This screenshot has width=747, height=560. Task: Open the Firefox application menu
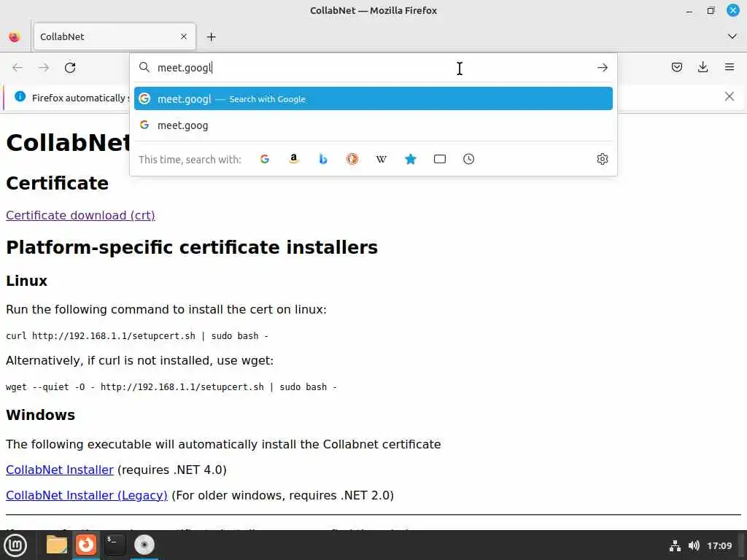click(729, 67)
